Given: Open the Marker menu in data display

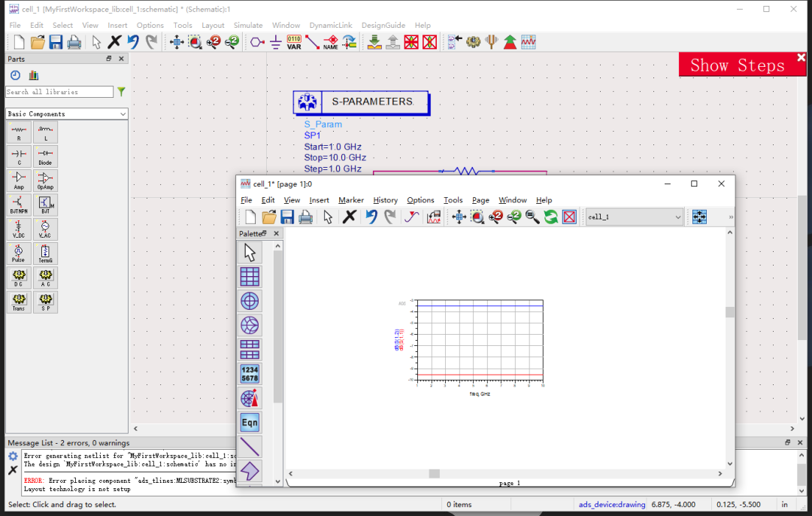Looking at the screenshot, I should point(351,200).
